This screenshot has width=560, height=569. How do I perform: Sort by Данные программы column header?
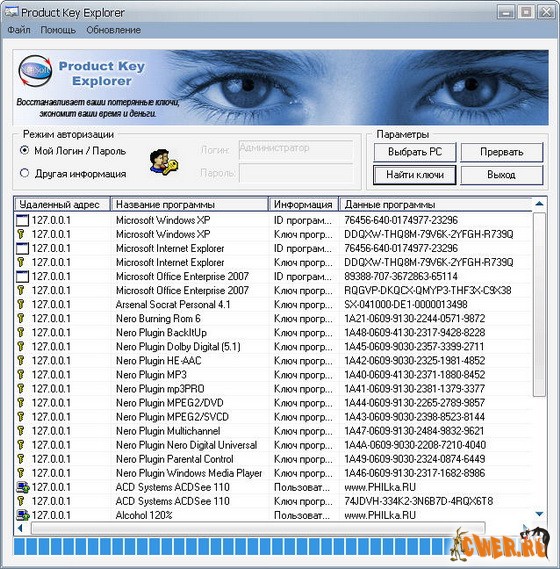coord(436,204)
